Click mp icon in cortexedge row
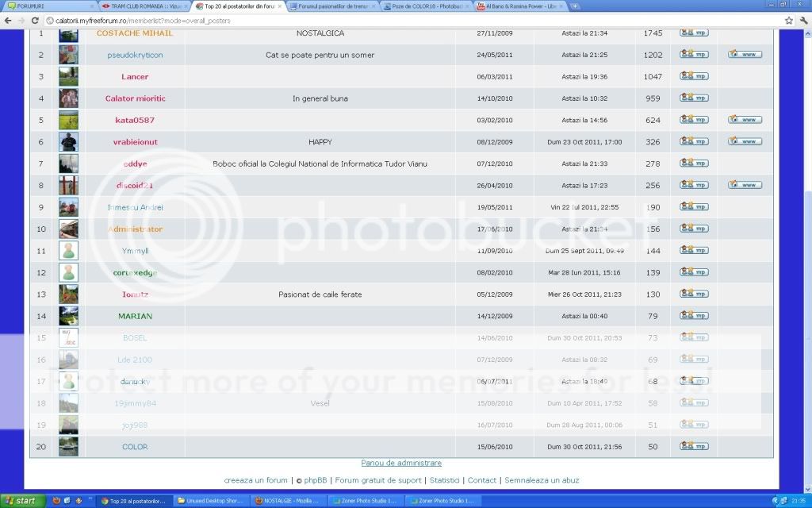This screenshot has width=812, height=508. click(694, 271)
